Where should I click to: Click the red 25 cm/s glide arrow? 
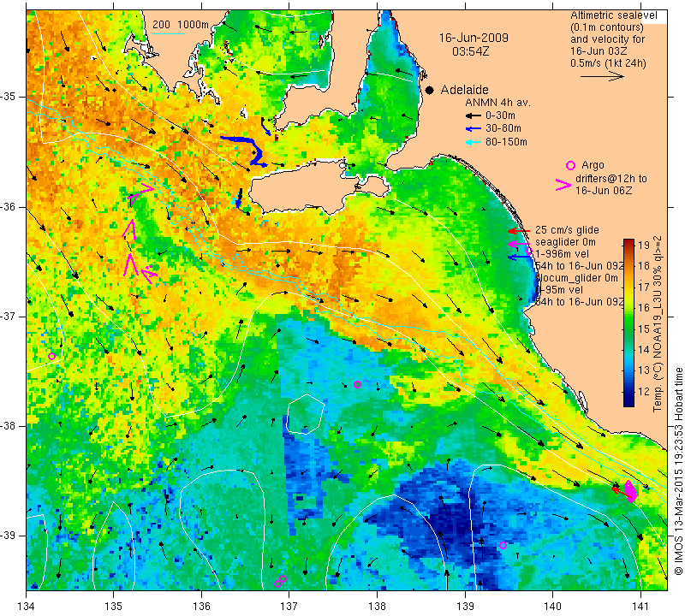(x=519, y=231)
